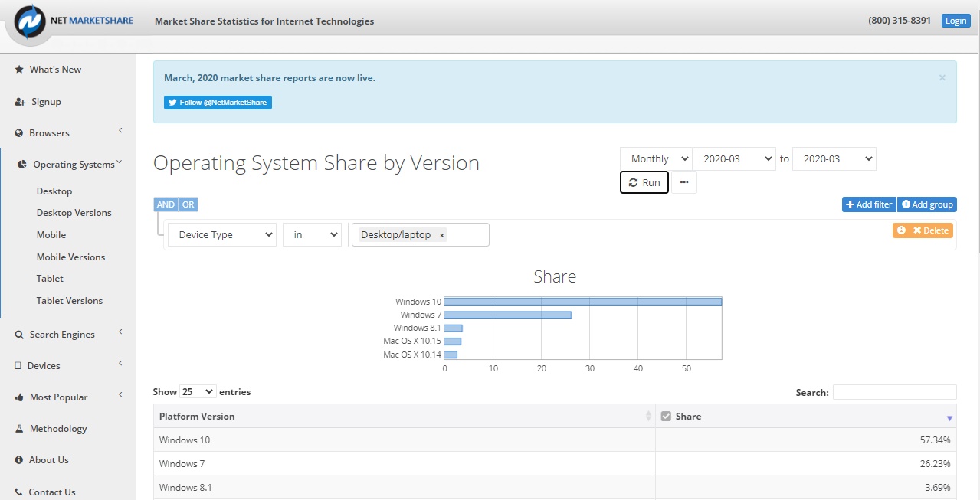The width and height of the screenshot is (980, 500).
Task: Click the star icon beside What's New
Action: (x=19, y=70)
